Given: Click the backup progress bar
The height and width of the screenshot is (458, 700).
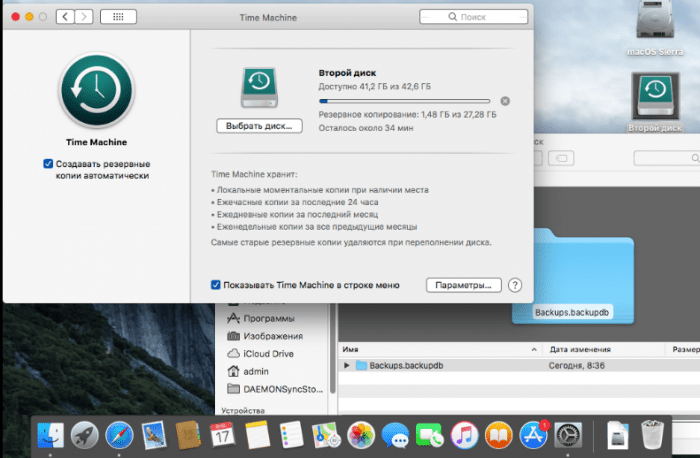Looking at the screenshot, I should [404, 101].
